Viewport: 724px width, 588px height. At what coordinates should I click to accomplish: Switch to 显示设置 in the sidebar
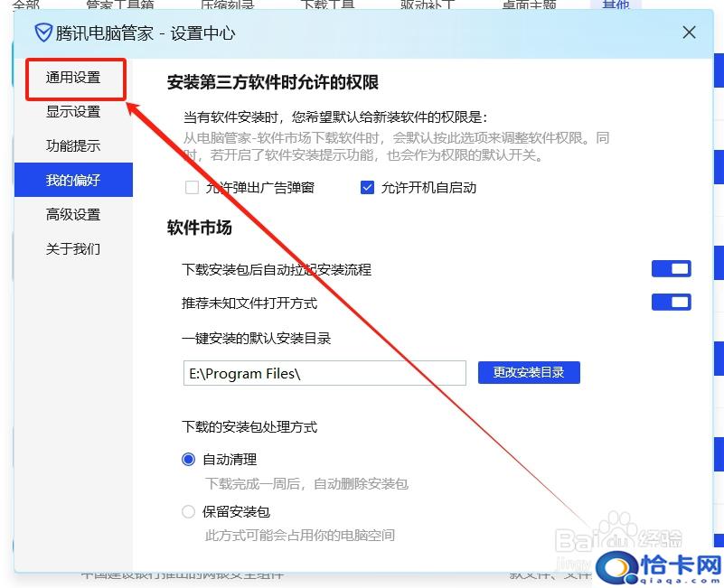[73, 112]
